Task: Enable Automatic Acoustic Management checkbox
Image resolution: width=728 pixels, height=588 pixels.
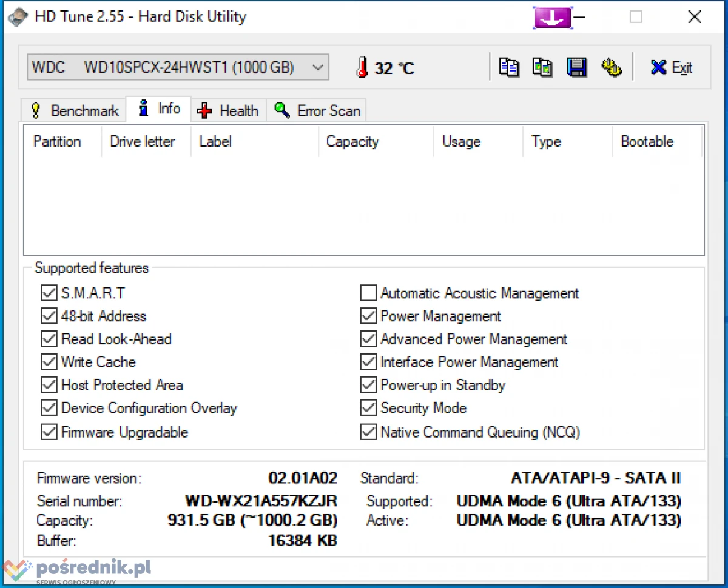Action: [x=368, y=293]
